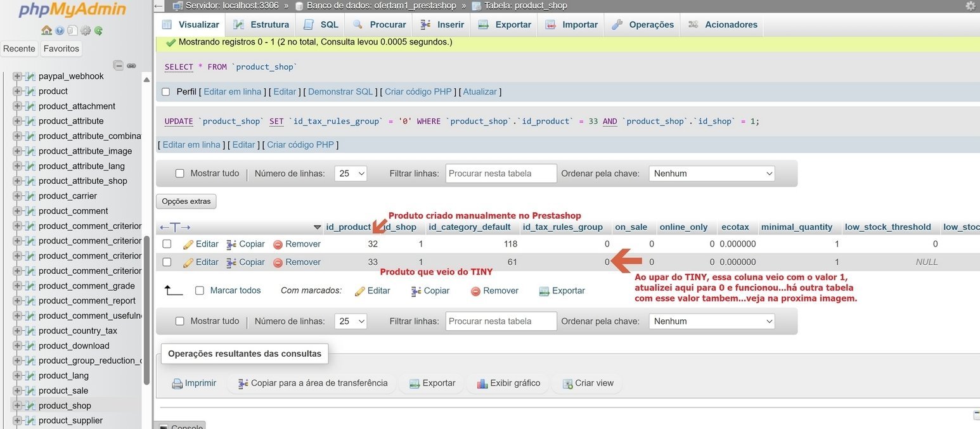The width and height of the screenshot is (980, 429).
Task: Open the docs page icon beside help
Action: point(72,30)
